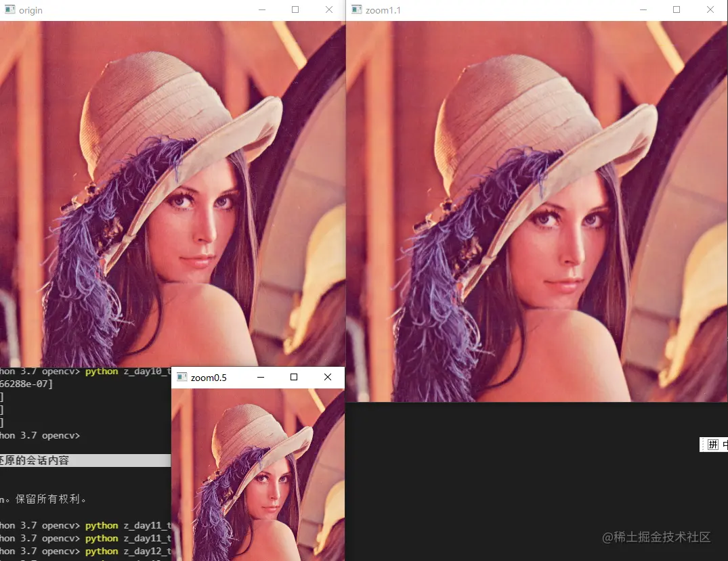Click the origin window's title bar icon
The image size is (728, 561).
tap(9, 9)
